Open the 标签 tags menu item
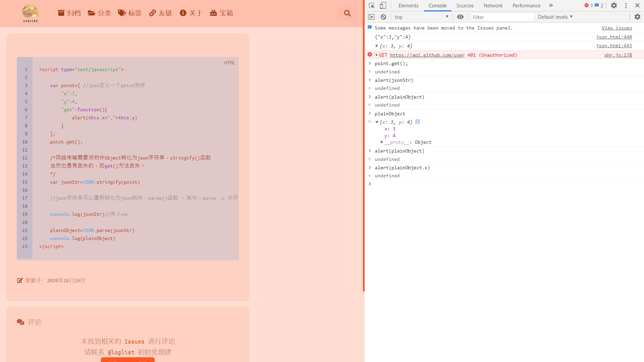Screen dimensions: 644x362 point(130,13)
